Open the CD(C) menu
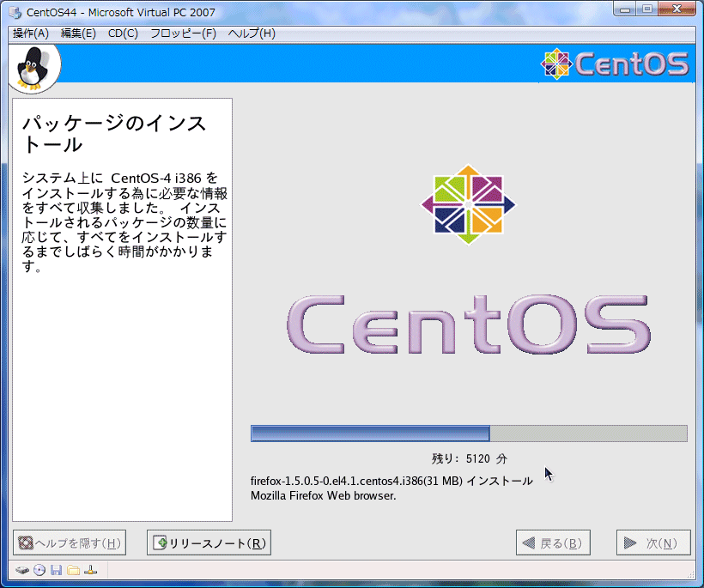The height and width of the screenshot is (588, 704). point(123,33)
